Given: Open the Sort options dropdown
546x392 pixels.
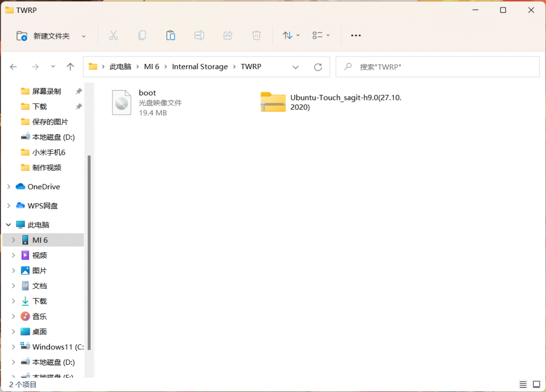Looking at the screenshot, I should pyautogui.click(x=291, y=35).
